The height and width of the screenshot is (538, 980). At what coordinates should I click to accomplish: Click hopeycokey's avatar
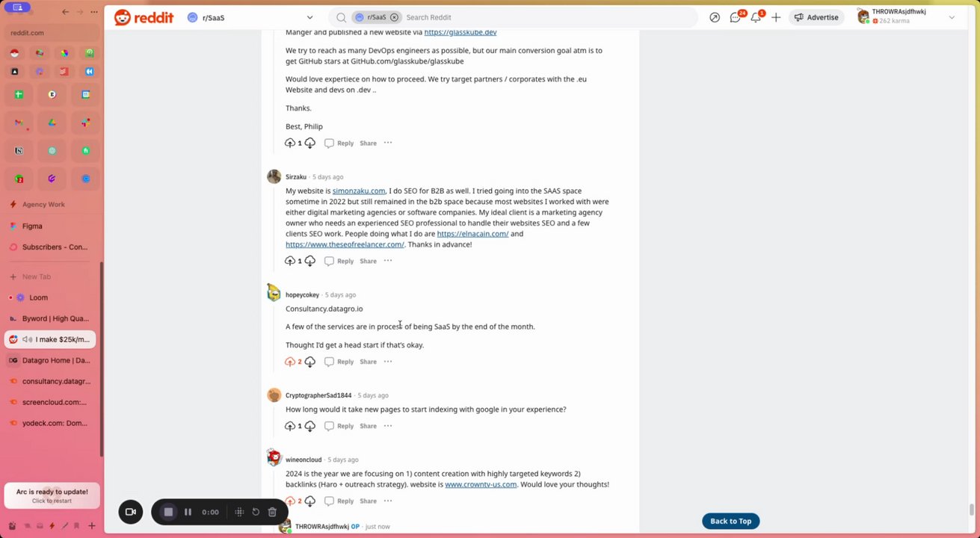tap(274, 294)
